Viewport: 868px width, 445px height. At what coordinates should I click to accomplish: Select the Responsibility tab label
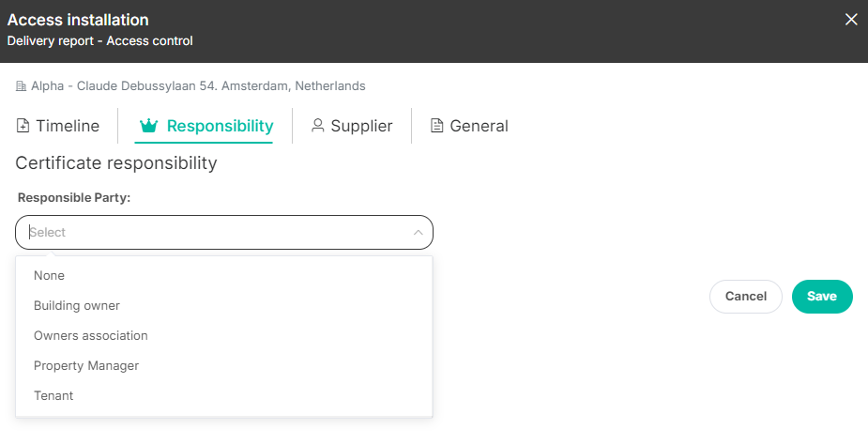pos(220,126)
